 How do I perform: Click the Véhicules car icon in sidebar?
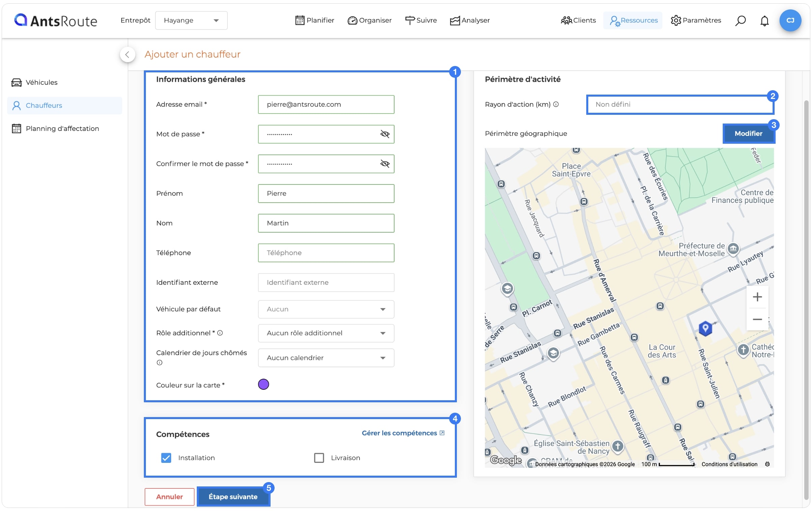[x=17, y=82]
